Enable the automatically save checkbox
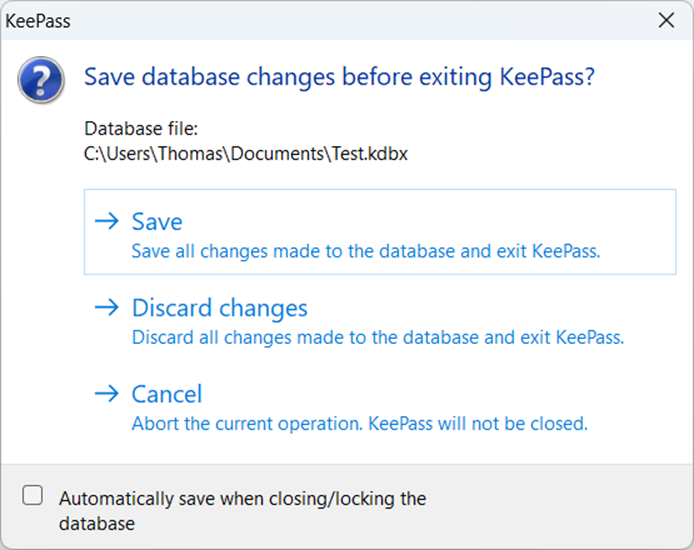 (33, 495)
